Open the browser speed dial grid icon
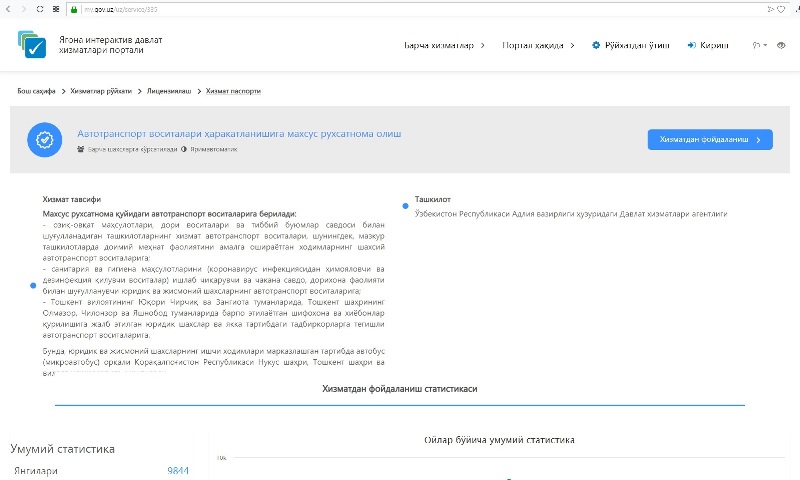The height and width of the screenshot is (480, 800). 56,9
